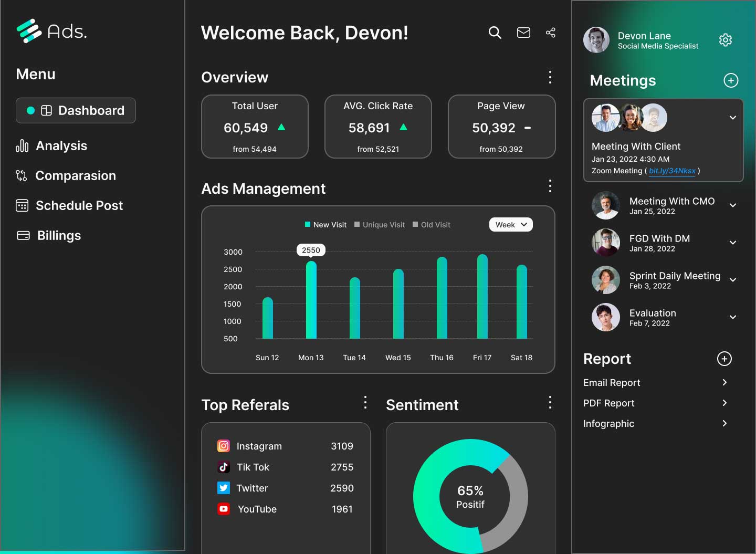756x554 pixels.
Task: Click green positive segment of sentiment donut
Action: click(426, 496)
